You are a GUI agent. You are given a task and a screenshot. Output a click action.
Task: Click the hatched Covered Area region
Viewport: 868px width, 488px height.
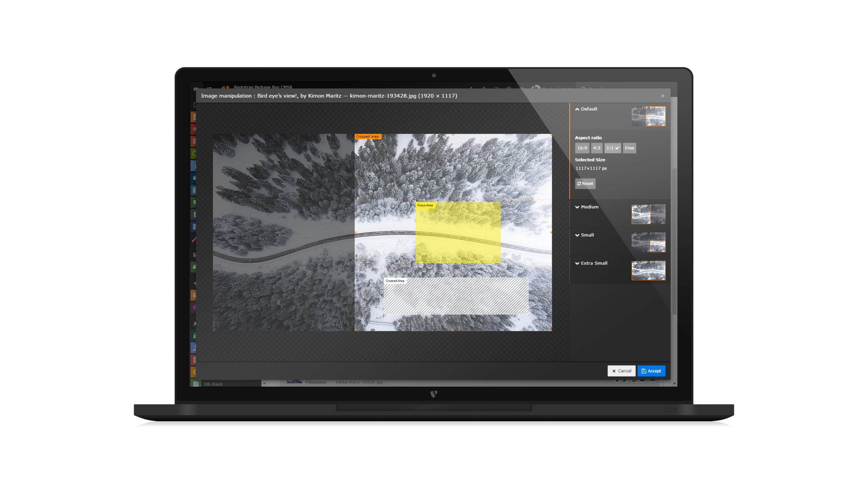tap(456, 296)
